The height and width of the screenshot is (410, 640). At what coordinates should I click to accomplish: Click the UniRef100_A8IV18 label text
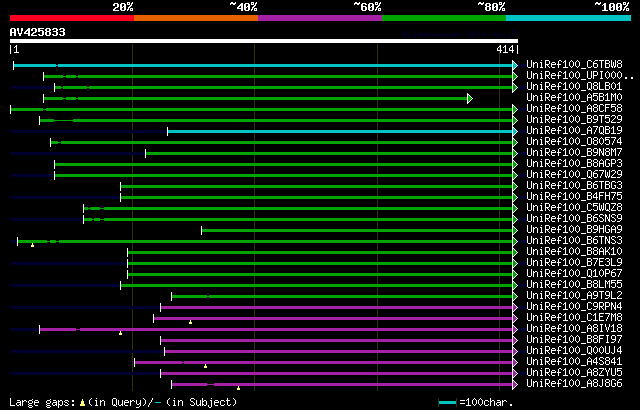pos(574,329)
